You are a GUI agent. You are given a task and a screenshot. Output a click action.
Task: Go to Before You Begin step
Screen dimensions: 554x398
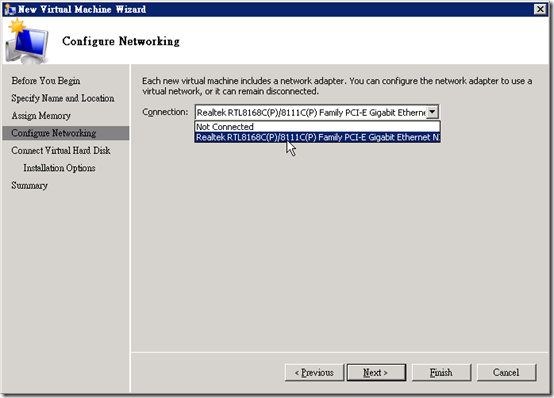click(46, 81)
